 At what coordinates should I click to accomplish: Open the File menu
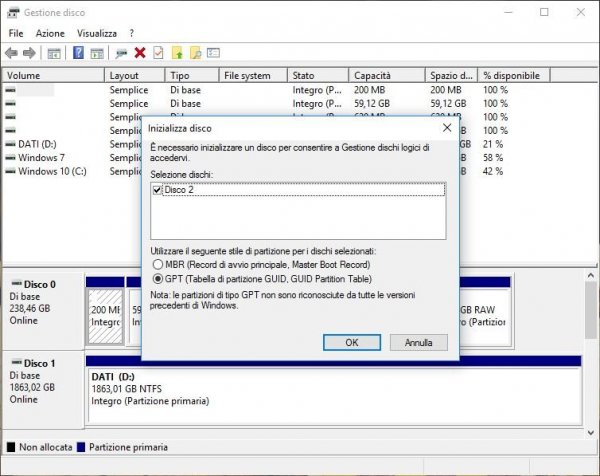(x=17, y=33)
